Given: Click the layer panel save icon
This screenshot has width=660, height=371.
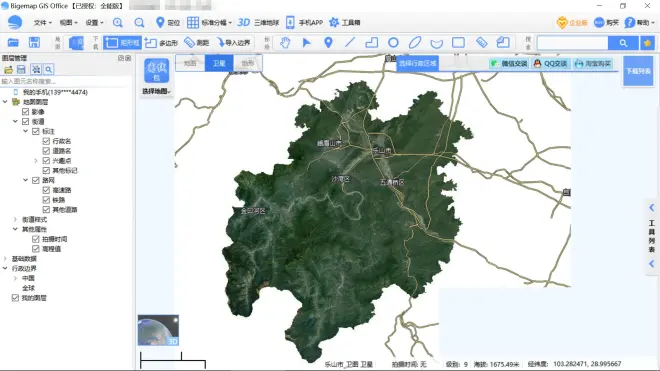Looking at the screenshot, I should (21, 69).
